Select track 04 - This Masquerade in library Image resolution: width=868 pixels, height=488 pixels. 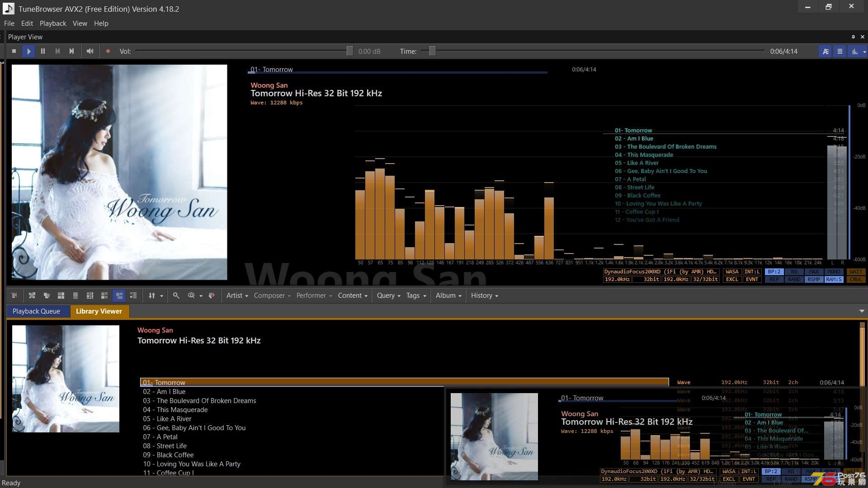click(175, 410)
